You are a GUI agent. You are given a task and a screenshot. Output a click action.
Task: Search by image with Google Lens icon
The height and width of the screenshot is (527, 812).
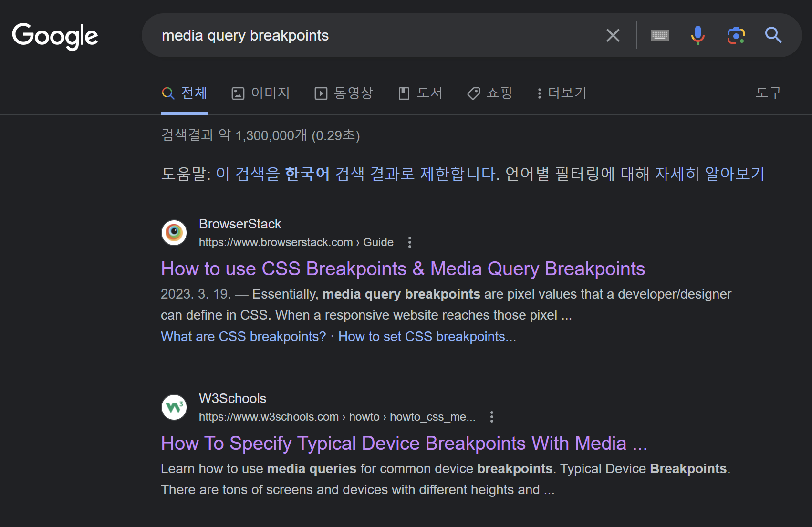click(x=736, y=35)
